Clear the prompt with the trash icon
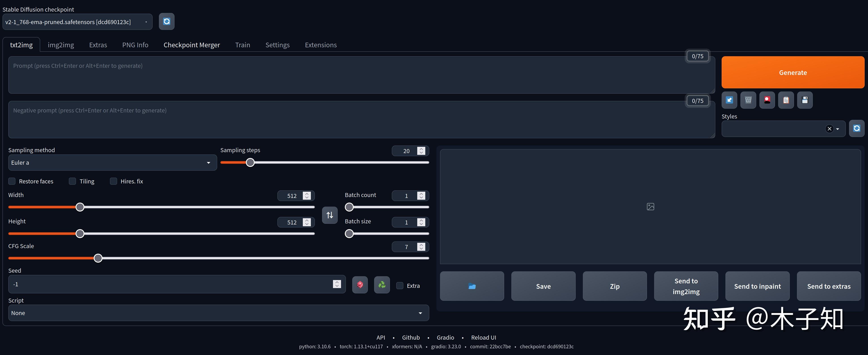 [x=748, y=100]
